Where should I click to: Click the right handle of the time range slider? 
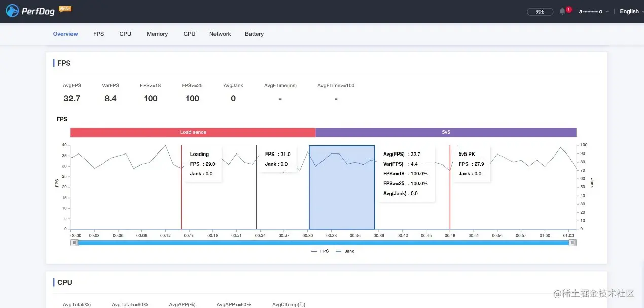pyautogui.click(x=573, y=243)
